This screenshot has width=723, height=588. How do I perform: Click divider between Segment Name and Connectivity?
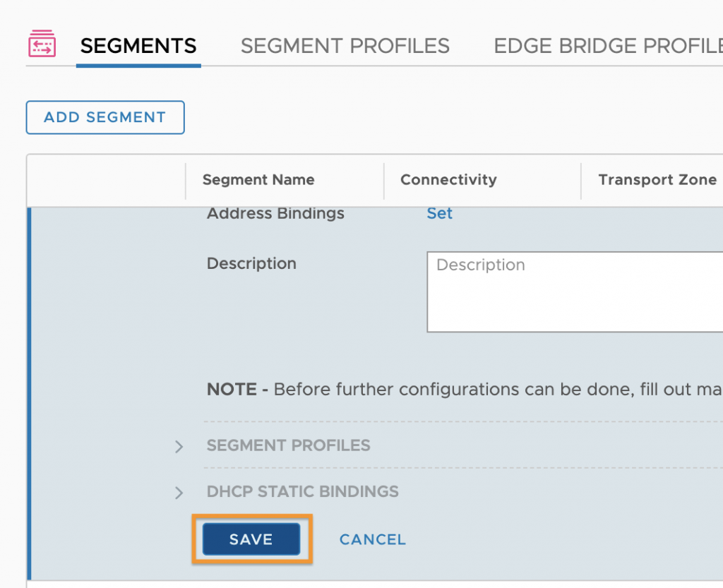coord(383,181)
